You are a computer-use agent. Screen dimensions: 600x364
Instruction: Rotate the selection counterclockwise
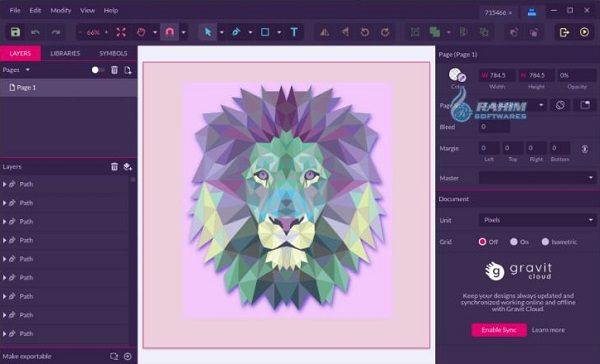point(365,33)
